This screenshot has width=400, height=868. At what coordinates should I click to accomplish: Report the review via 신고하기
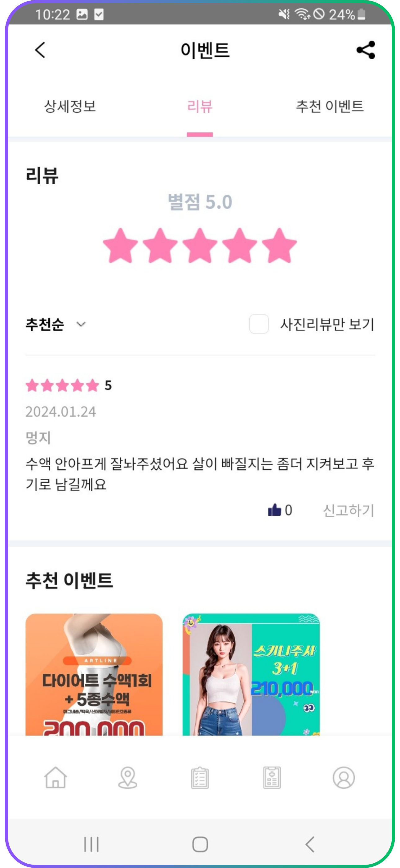[349, 510]
